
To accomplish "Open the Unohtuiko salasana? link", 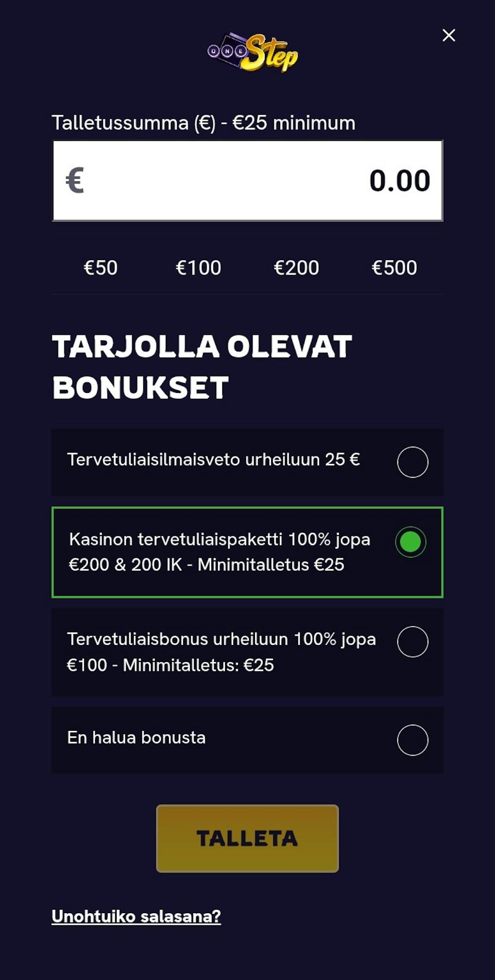I will click(x=136, y=917).
